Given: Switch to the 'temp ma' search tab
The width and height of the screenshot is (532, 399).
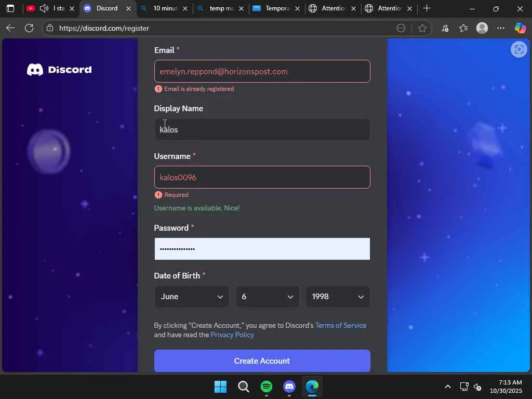Looking at the screenshot, I should click(221, 8).
